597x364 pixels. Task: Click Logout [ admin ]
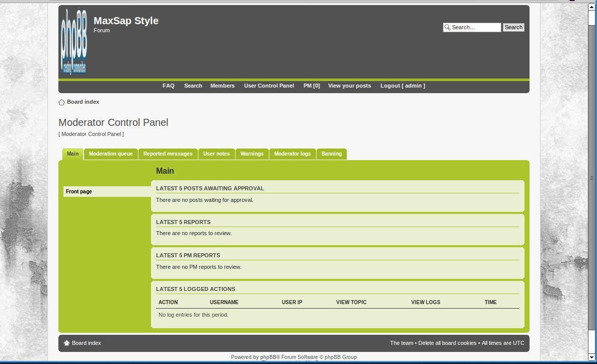[403, 86]
